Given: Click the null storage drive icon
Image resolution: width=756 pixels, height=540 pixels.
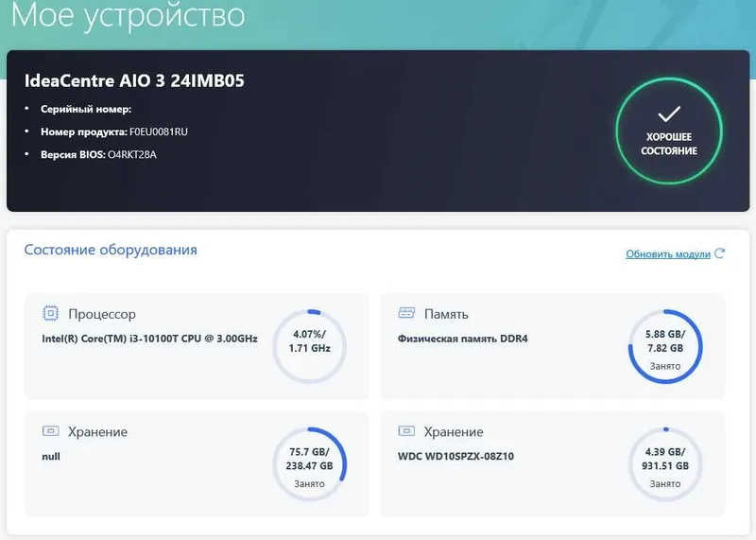Looking at the screenshot, I should (x=51, y=430).
